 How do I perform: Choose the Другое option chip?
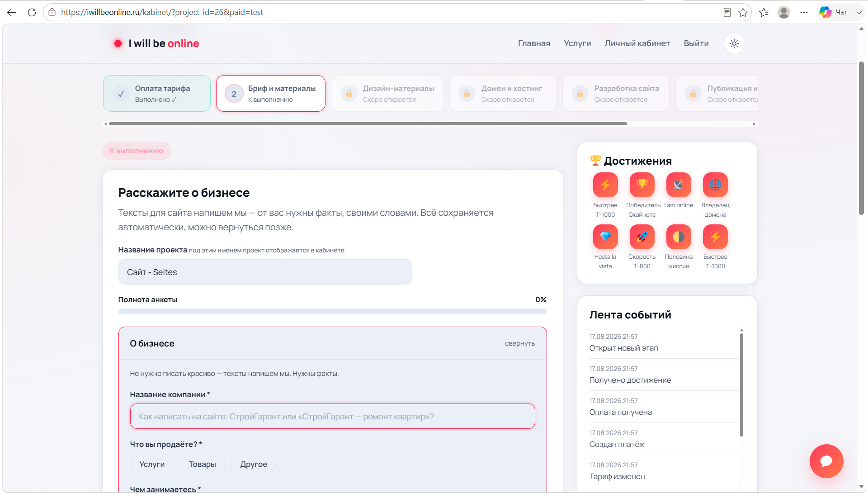pyautogui.click(x=254, y=464)
